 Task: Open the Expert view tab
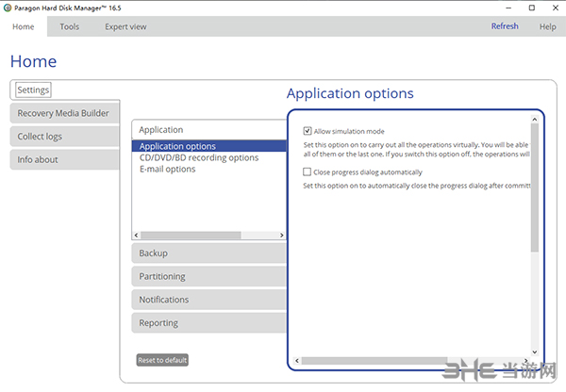125,26
